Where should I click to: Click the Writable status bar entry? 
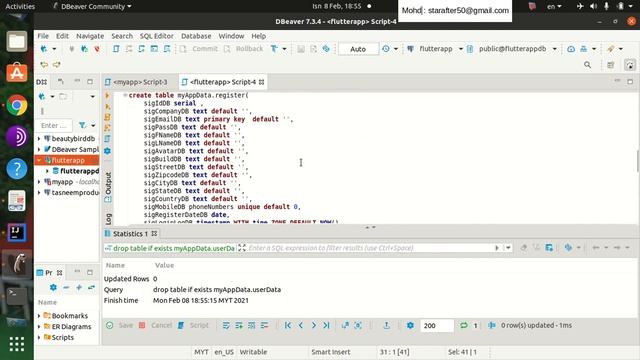(253, 352)
